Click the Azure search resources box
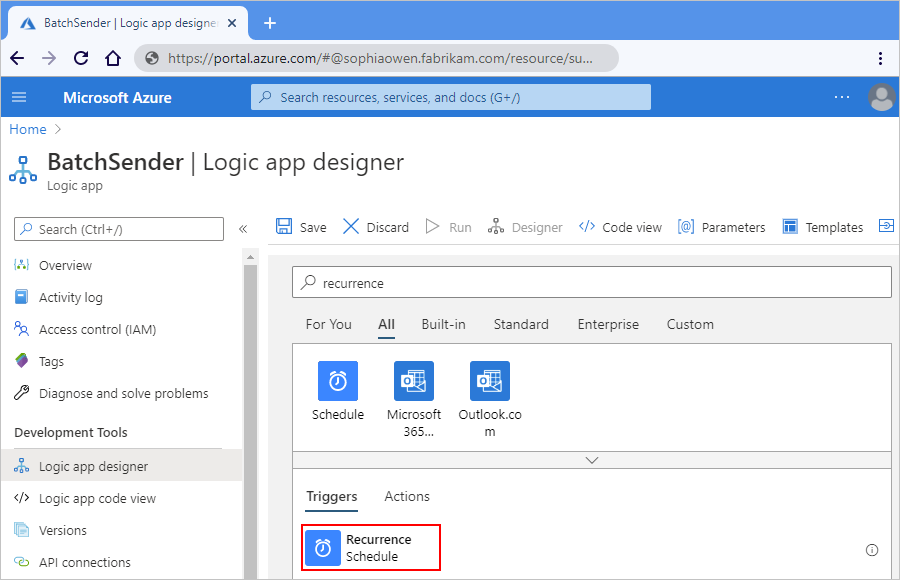 [x=451, y=97]
